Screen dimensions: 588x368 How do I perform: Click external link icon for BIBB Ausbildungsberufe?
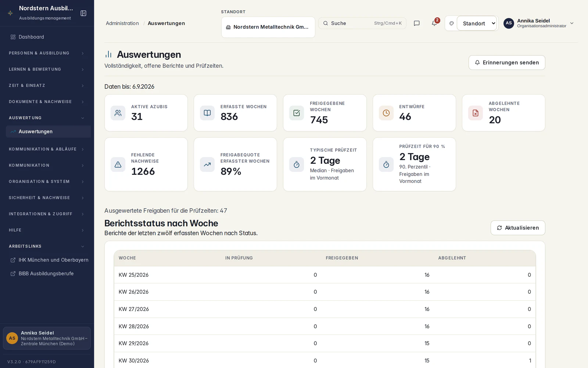coord(13,273)
